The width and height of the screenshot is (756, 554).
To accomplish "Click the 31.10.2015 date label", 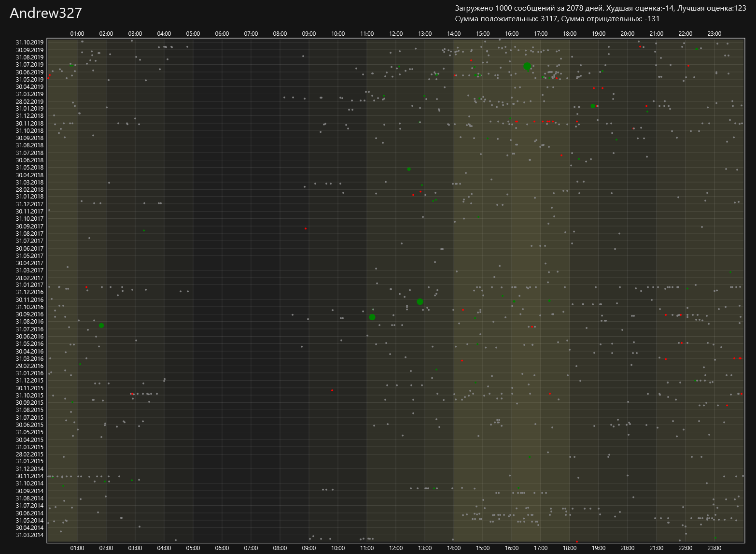I will [29, 396].
